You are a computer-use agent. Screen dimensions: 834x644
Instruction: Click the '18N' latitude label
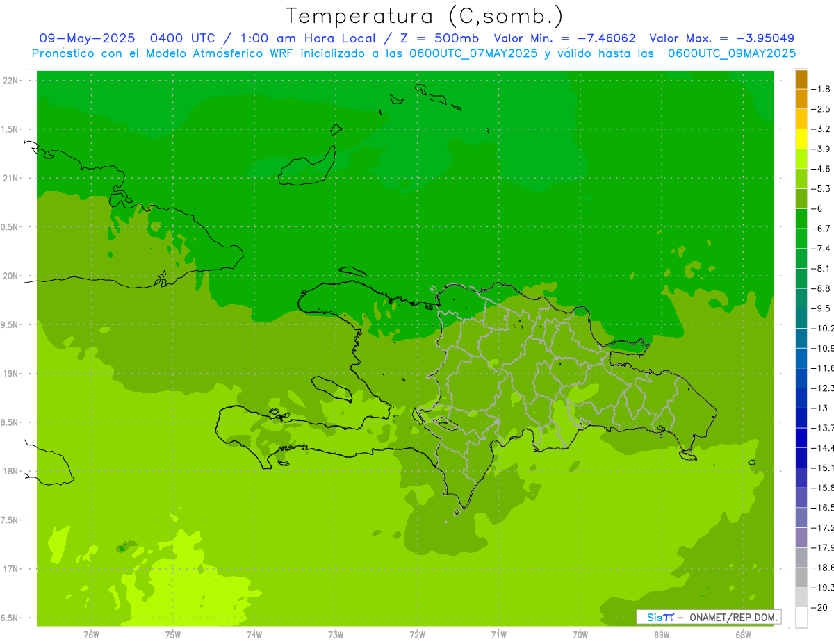pos(12,471)
